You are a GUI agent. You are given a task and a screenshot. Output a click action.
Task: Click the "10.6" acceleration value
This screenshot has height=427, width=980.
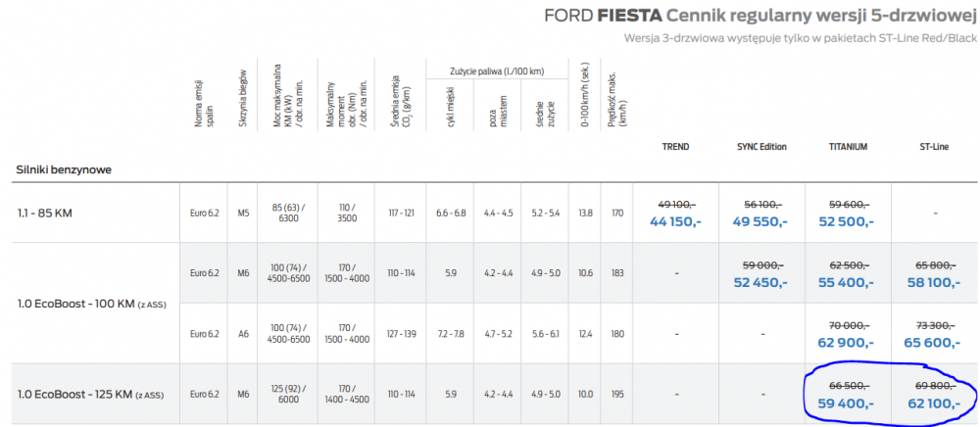[585, 273]
